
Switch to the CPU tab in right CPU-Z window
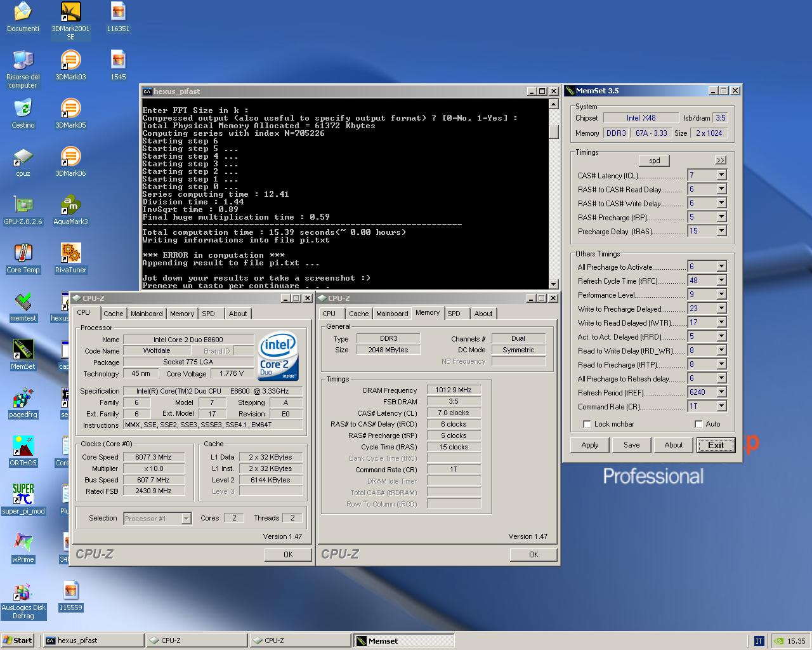[329, 314]
